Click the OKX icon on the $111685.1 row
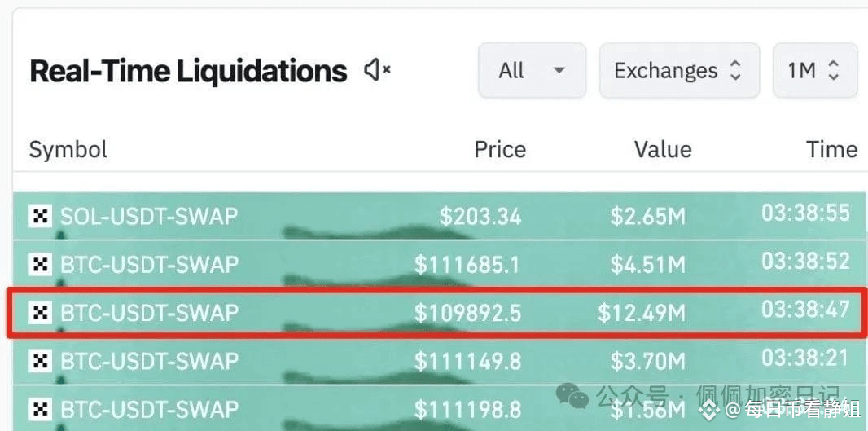The image size is (868, 431). [41, 264]
